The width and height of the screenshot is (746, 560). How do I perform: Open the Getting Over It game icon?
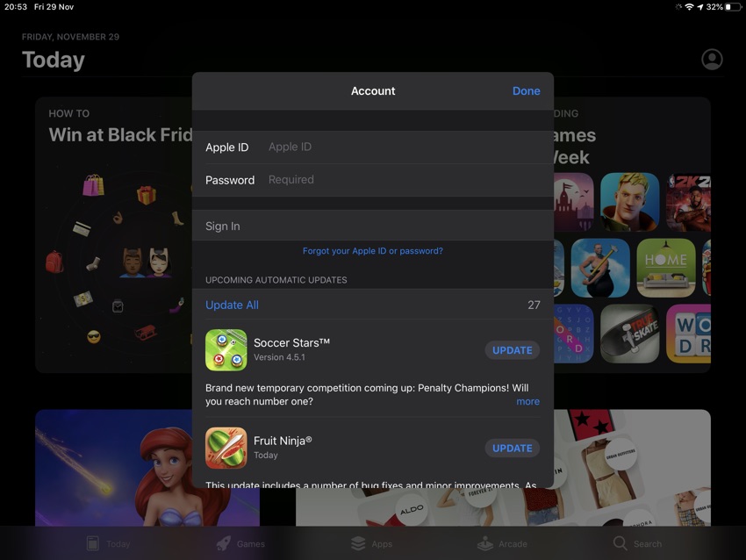[600, 268]
